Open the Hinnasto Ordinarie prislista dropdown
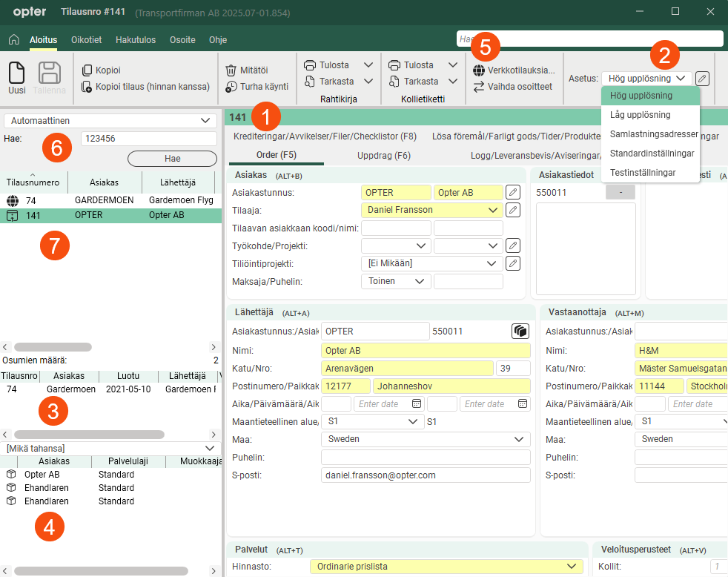The height and width of the screenshot is (577, 728). 569,567
